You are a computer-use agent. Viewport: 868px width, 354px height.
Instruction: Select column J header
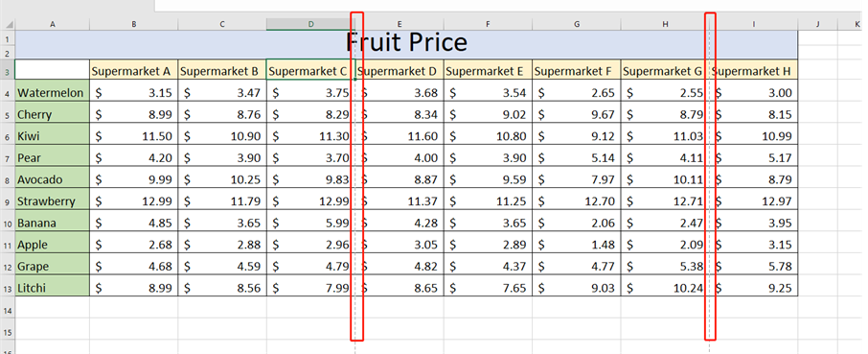coord(817,24)
